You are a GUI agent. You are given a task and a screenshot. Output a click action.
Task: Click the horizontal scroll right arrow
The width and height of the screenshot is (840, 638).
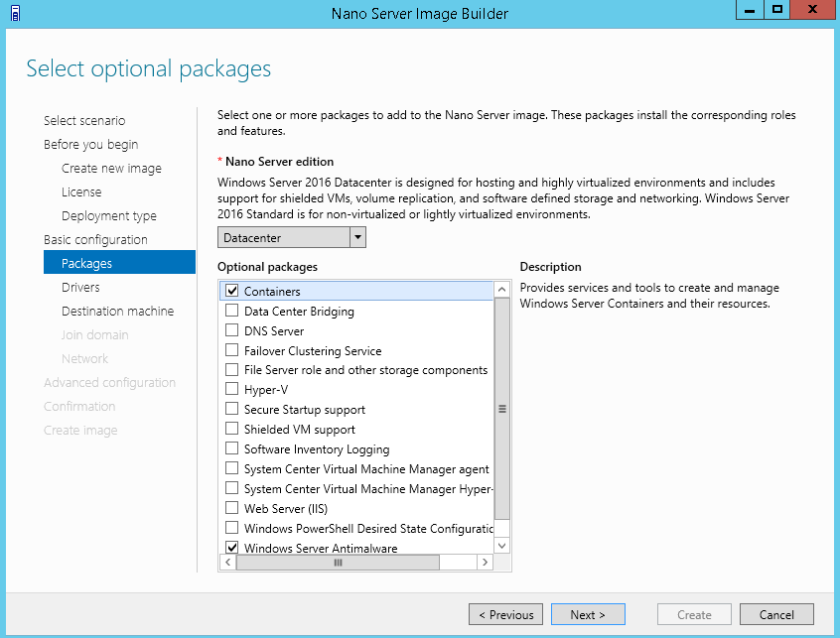coord(485,563)
